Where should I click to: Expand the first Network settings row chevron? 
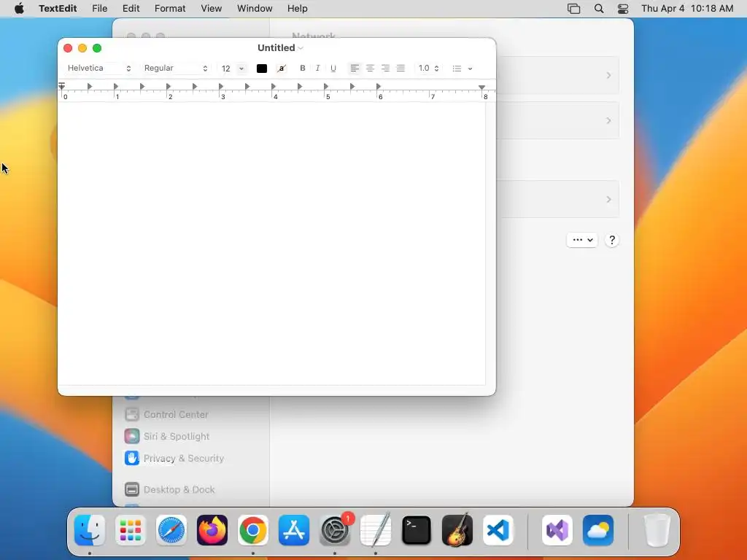608,75
